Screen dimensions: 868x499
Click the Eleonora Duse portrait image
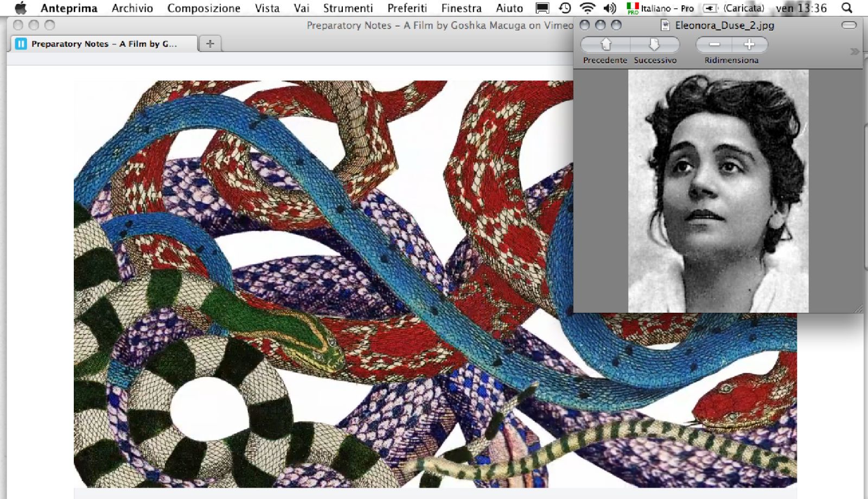point(718,191)
